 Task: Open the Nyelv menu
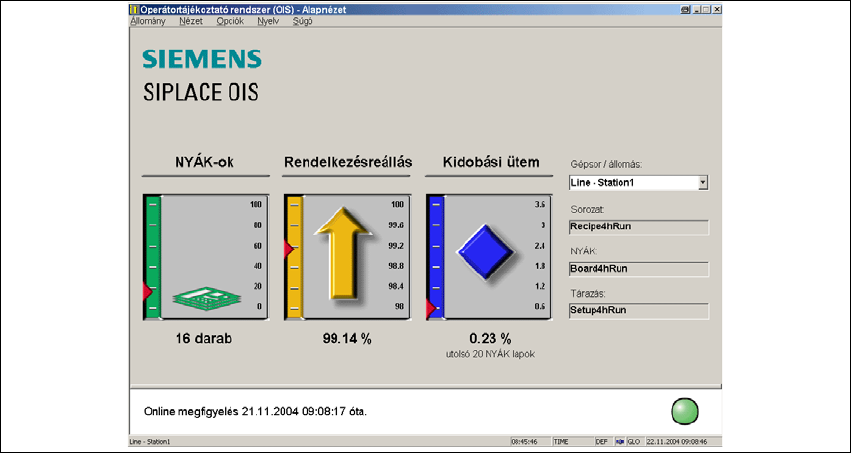(268, 22)
